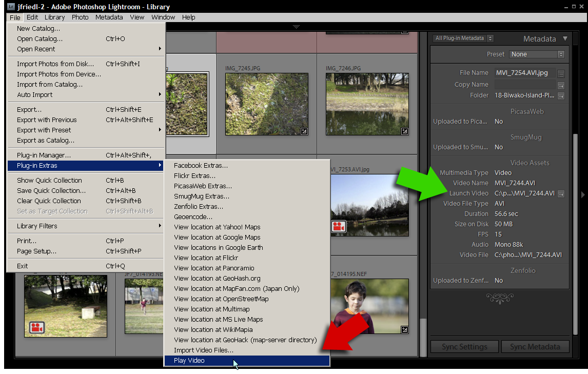Open the All Plug-in Metadata dropdown

pyautogui.click(x=463, y=38)
